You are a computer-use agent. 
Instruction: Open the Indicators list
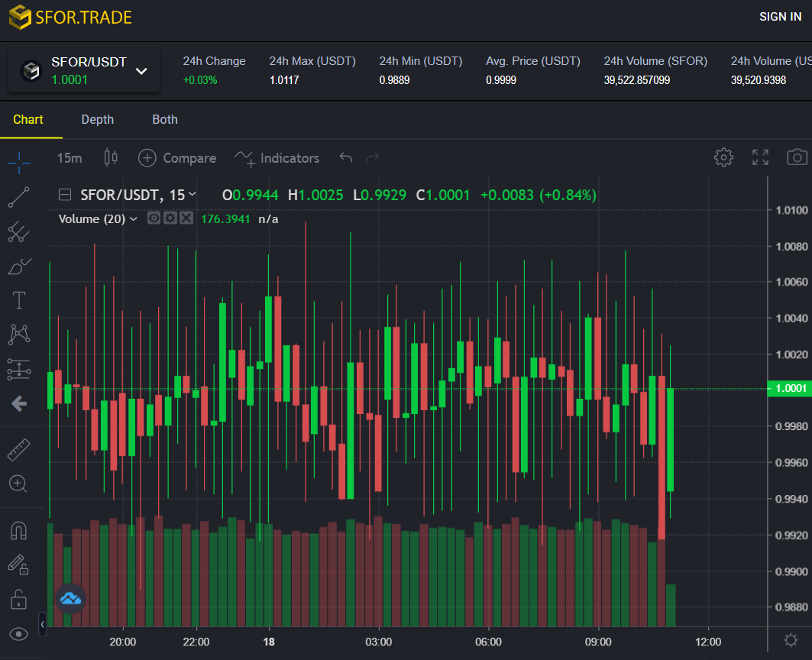tap(277, 158)
